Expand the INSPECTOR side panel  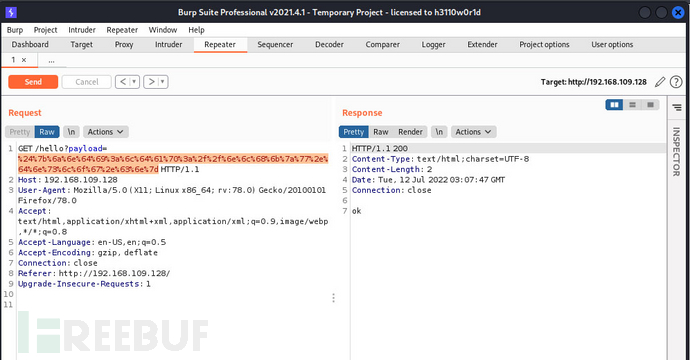(x=676, y=152)
